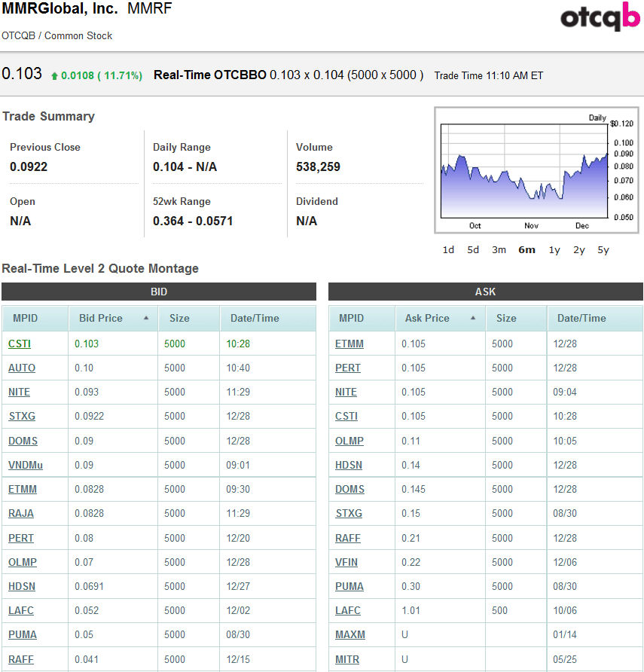Open the LAFC link in ASK table
Screen dimensions: 644x672
click(x=348, y=611)
